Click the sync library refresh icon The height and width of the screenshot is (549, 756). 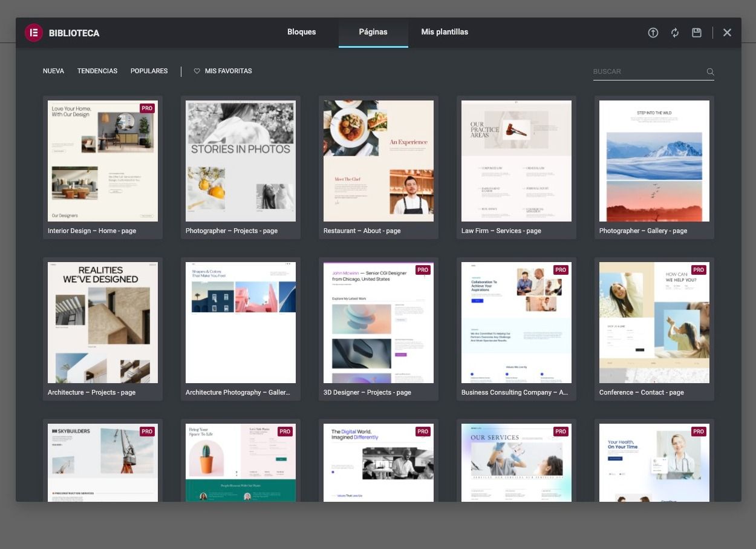coord(675,33)
